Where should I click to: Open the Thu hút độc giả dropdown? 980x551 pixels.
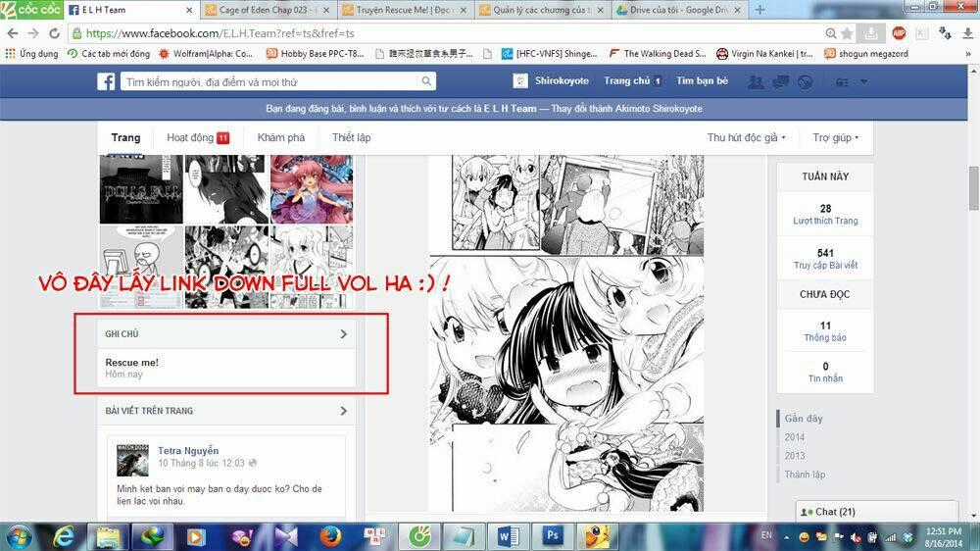point(746,138)
